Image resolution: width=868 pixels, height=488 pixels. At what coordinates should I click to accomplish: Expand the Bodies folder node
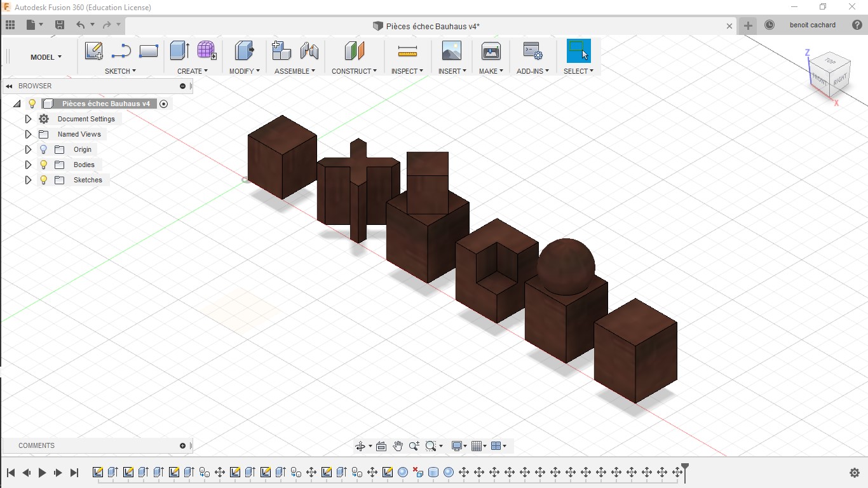tap(28, 165)
